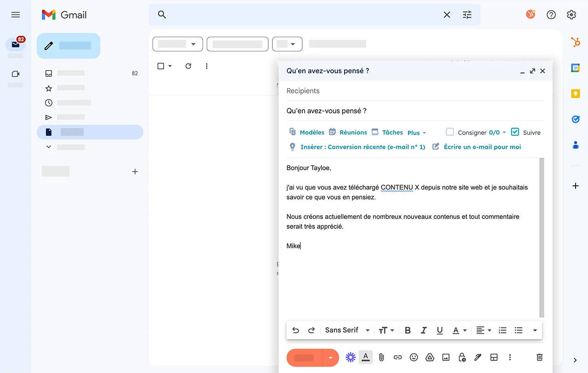Image resolution: width=588 pixels, height=373 pixels.
Task: Insert files using the Google Drive icon
Action: coord(430,357)
